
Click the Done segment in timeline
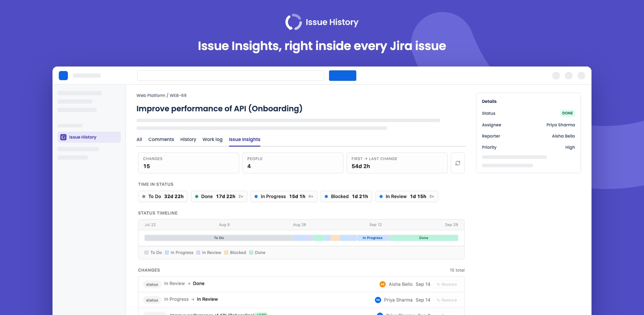pos(424,238)
